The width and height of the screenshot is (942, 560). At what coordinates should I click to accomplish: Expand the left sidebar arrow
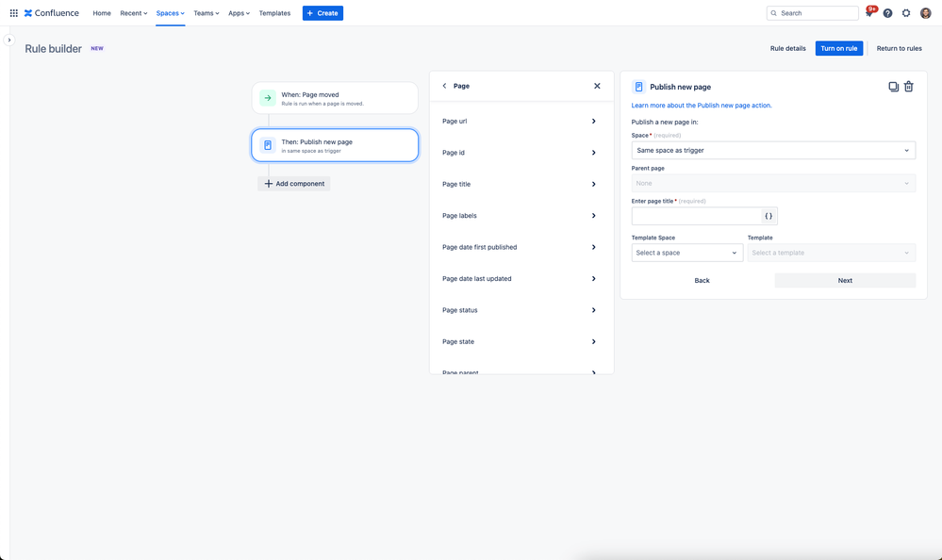point(9,41)
